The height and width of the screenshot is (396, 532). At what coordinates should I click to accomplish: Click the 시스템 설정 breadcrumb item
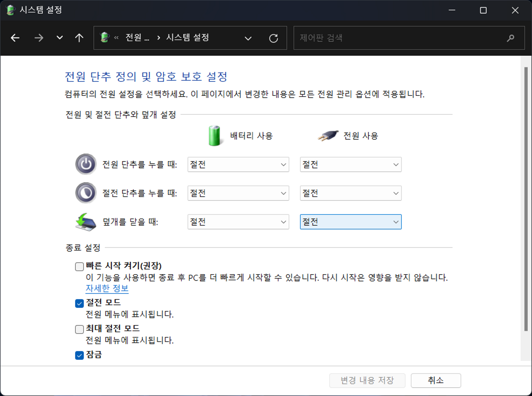coord(187,38)
